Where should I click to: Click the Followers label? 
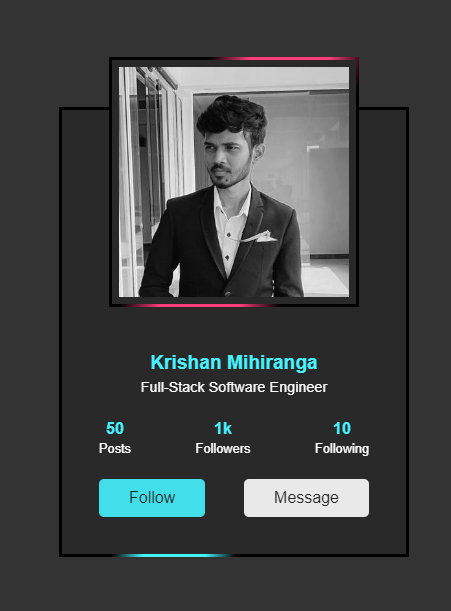tap(223, 448)
